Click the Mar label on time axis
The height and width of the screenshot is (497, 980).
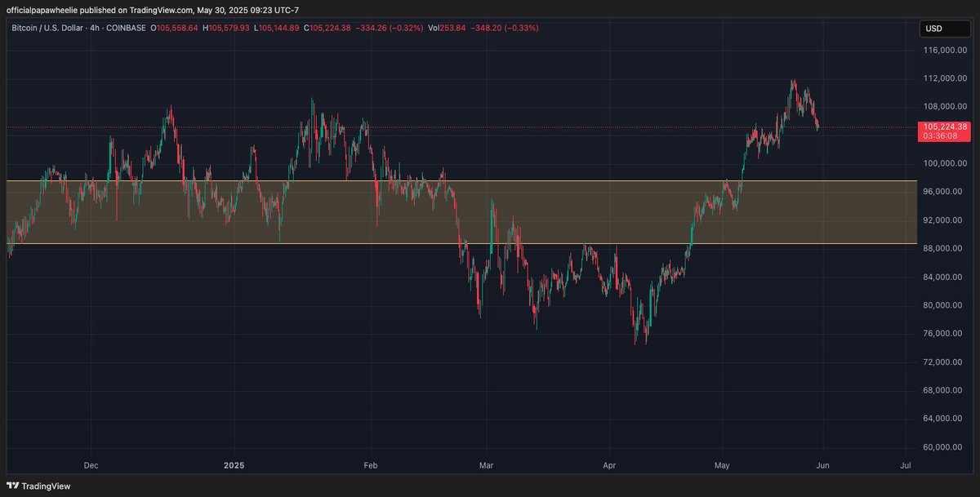tap(487, 465)
